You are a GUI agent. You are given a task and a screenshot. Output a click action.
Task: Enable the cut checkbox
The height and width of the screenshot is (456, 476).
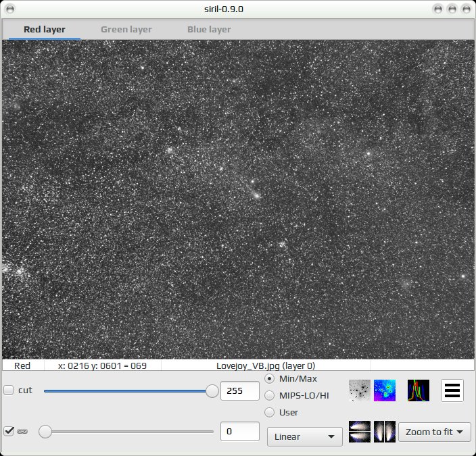tap(9, 390)
